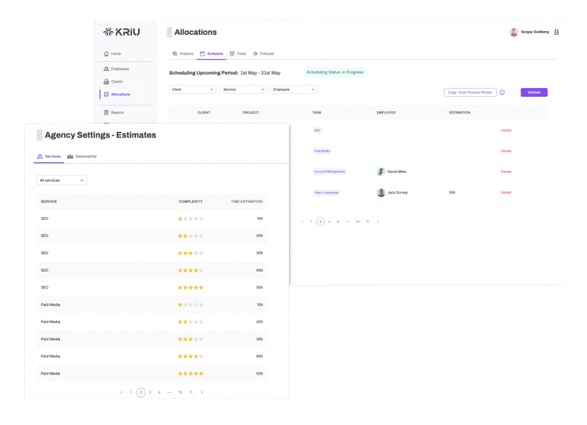Switch to the Track tab

pos(238,54)
